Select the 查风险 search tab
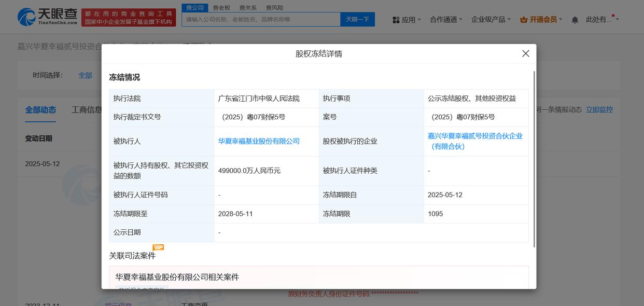The height and width of the screenshot is (306, 644). tap(274, 8)
